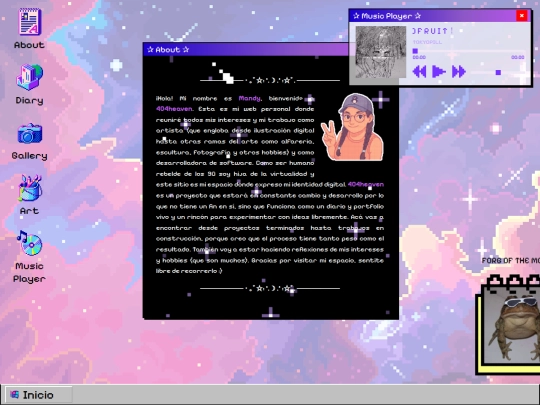Click the song title 'FRUIT!' text
This screenshot has width=540, height=405.
tap(432, 31)
